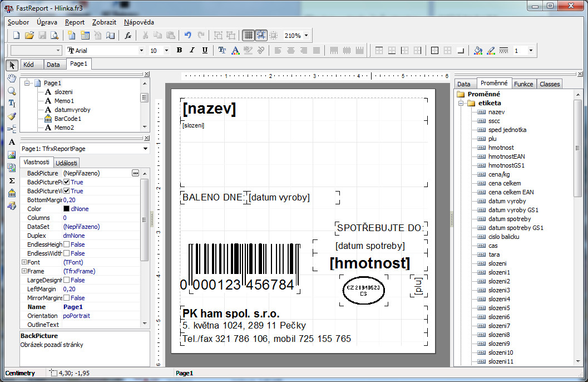Toggle Bold formatting
Screen dimensions: 588x382
pyautogui.click(x=179, y=50)
